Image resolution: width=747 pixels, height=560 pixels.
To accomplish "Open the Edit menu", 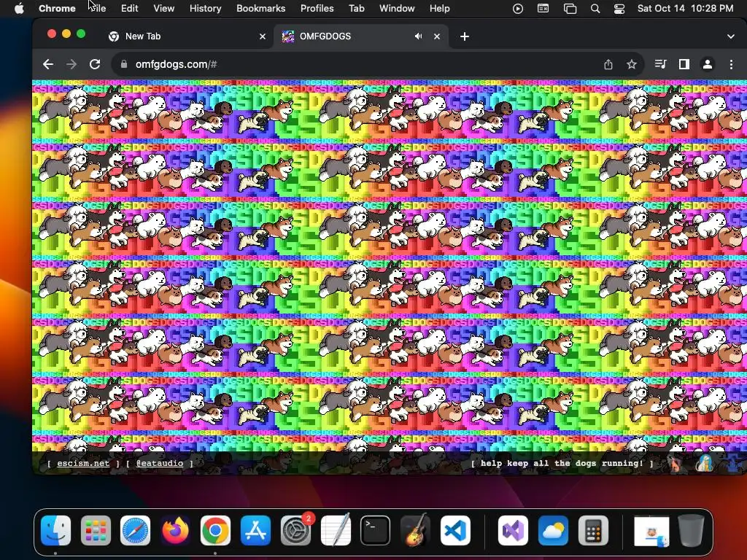I will (129, 8).
